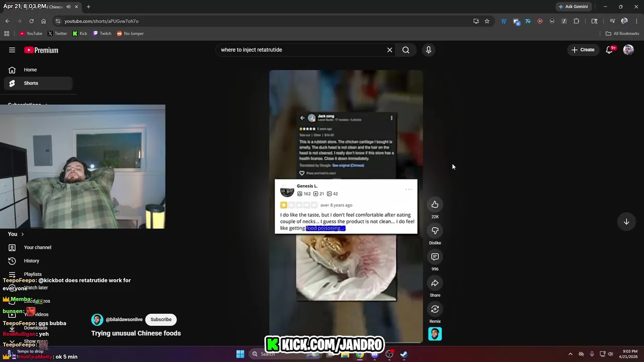Install app icon in the address bar
The width and height of the screenshot is (644, 362).
(476, 21)
